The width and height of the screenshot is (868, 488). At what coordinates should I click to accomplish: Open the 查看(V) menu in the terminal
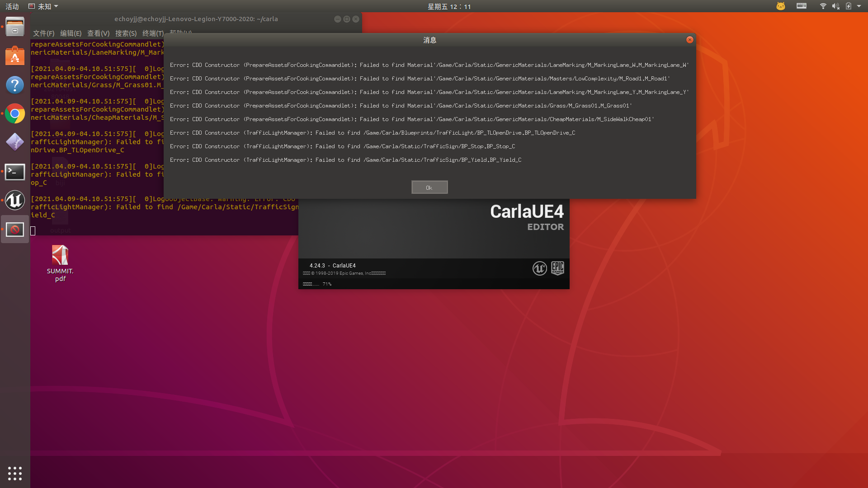[x=99, y=33]
